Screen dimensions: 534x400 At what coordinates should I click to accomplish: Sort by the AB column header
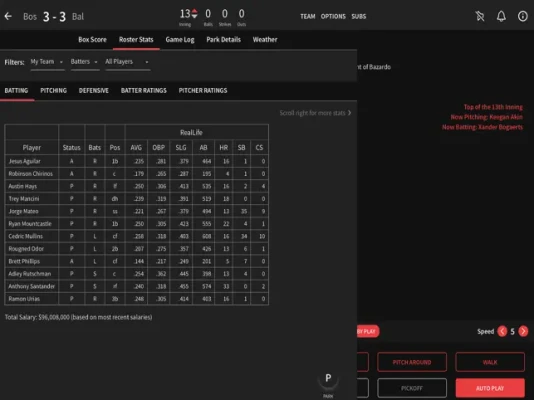203,147
